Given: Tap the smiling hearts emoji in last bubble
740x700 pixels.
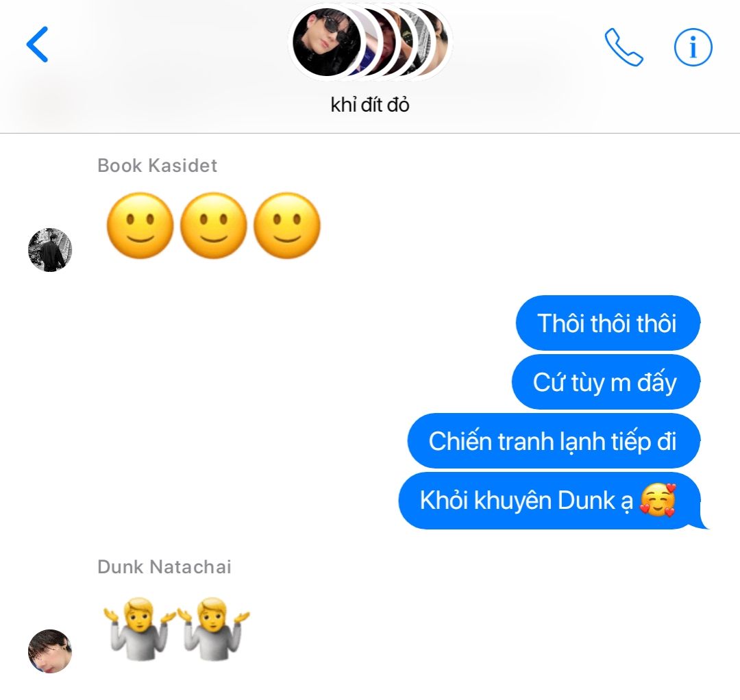Looking at the screenshot, I should click(x=658, y=500).
